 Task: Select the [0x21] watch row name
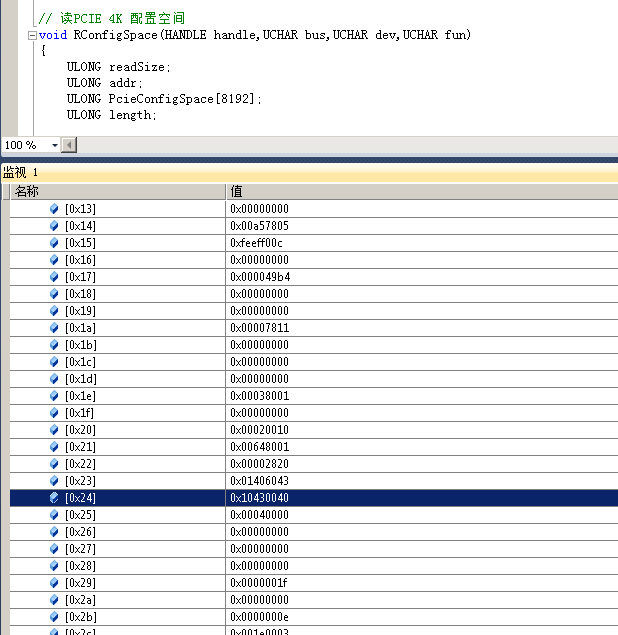pyautogui.click(x=80, y=447)
